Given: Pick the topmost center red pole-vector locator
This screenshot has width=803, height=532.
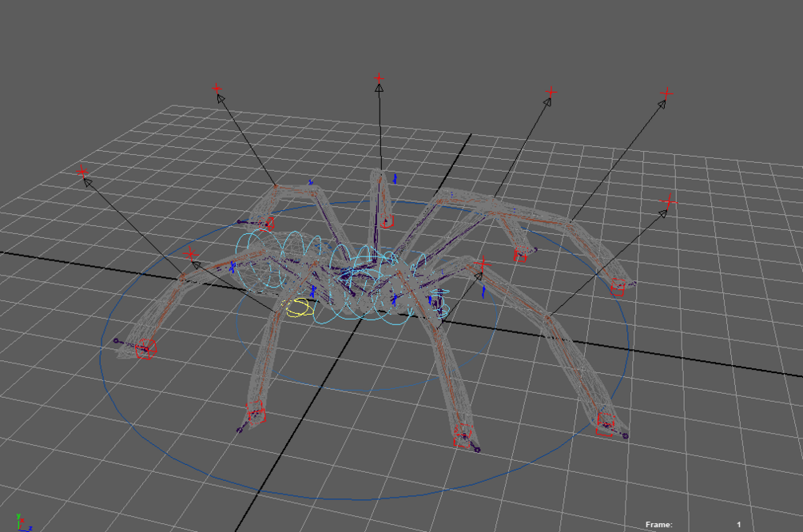Looking at the screenshot, I should [x=379, y=79].
